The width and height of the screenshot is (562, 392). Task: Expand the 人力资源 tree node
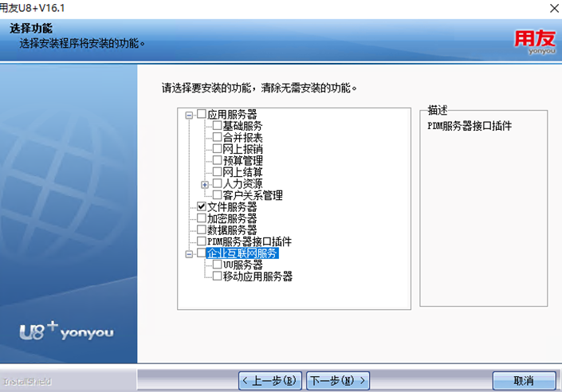click(x=205, y=185)
